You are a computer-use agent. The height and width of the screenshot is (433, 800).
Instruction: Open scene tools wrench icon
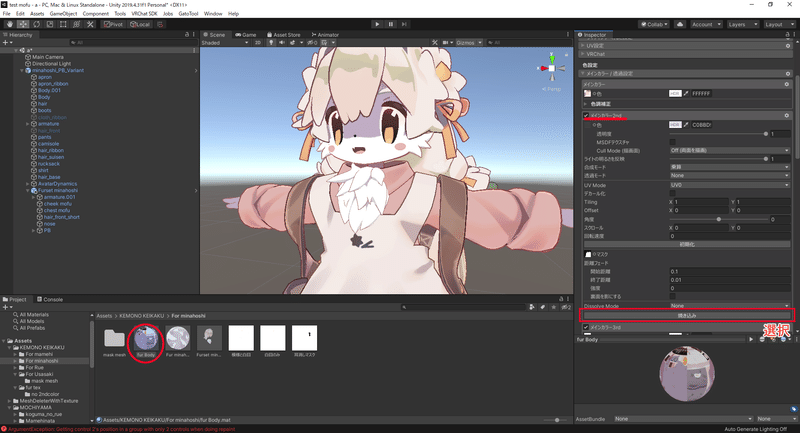435,43
